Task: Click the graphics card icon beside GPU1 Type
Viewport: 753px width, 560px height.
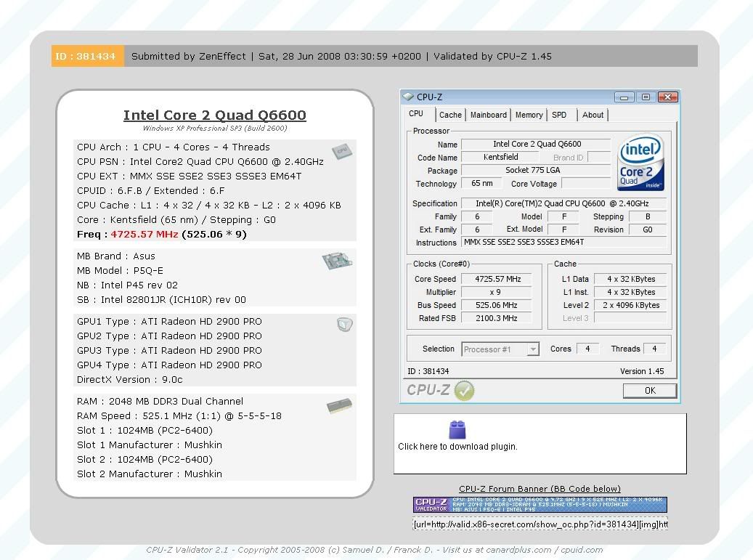Action: pyautogui.click(x=345, y=325)
